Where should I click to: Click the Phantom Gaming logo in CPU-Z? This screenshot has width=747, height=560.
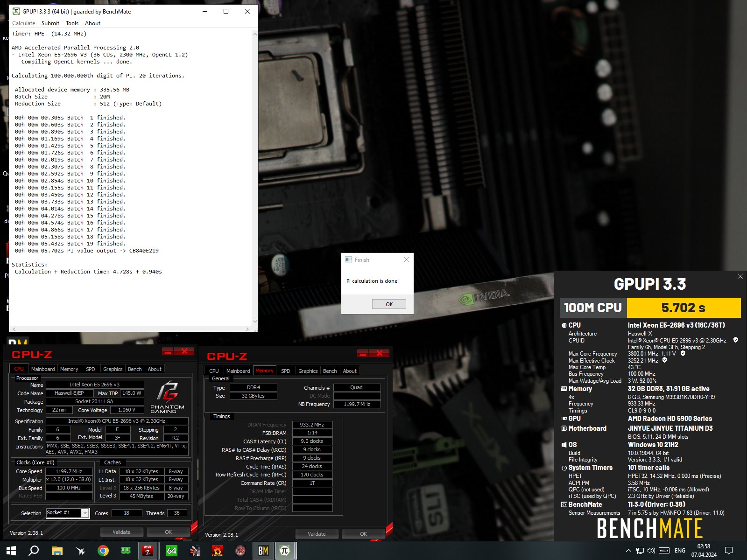(x=167, y=397)
